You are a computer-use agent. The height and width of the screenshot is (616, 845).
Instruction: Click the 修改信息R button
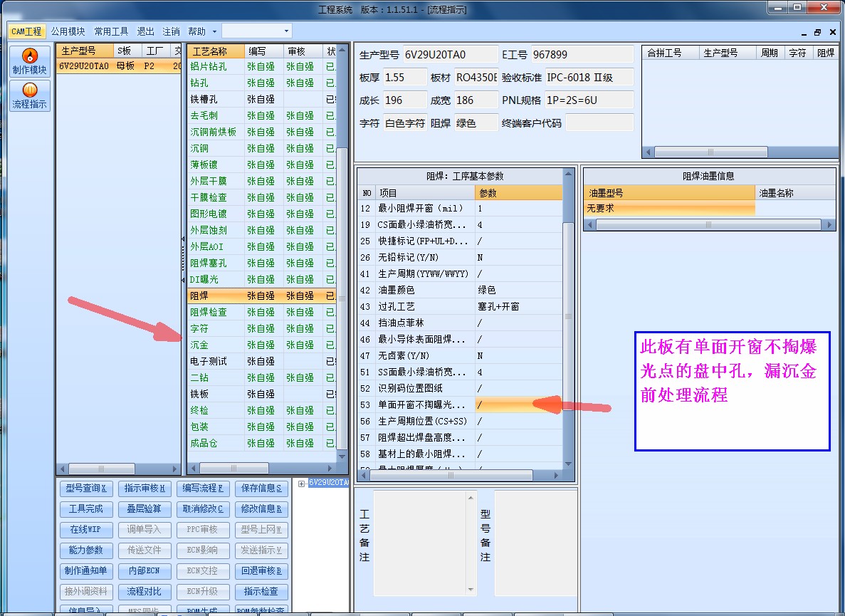tap(261, 508)
